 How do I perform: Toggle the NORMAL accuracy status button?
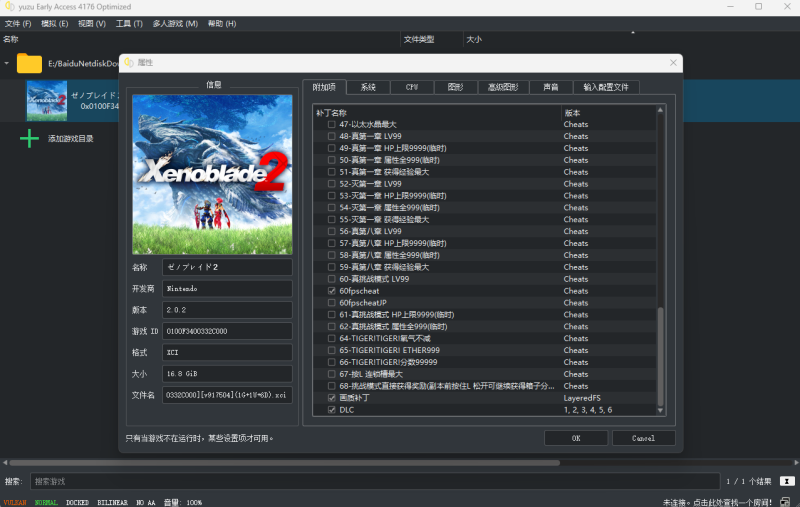coord(46,502)
